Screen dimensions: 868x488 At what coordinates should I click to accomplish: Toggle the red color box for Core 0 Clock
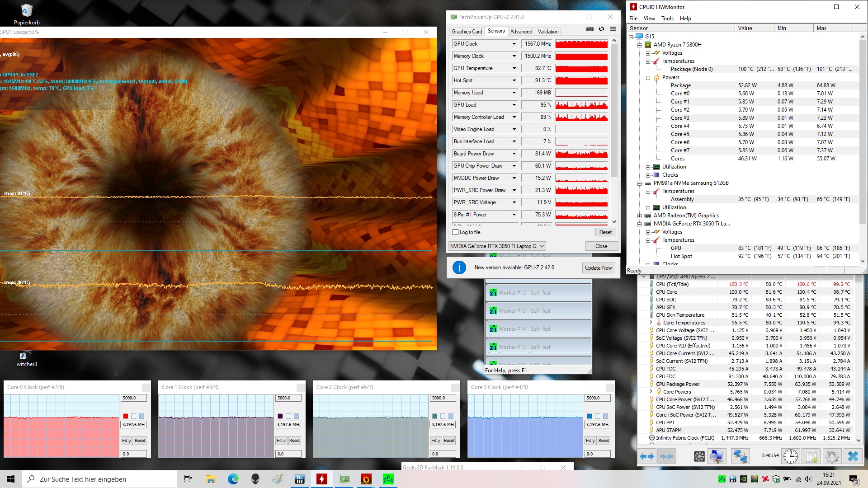126,416
